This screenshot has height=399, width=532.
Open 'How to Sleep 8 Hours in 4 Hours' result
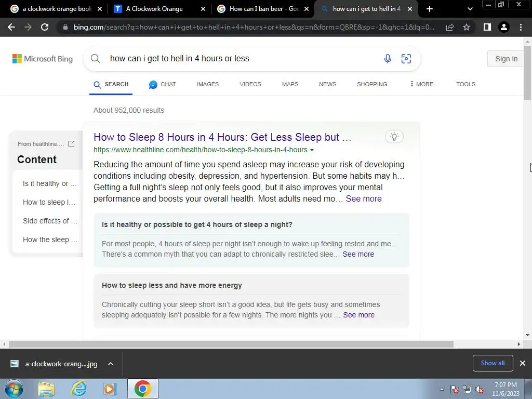click(x=222, y=137)
